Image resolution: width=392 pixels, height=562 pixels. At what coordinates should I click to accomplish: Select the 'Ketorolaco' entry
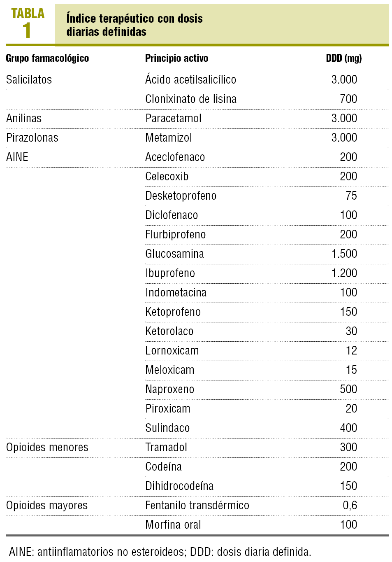point(169,331)
